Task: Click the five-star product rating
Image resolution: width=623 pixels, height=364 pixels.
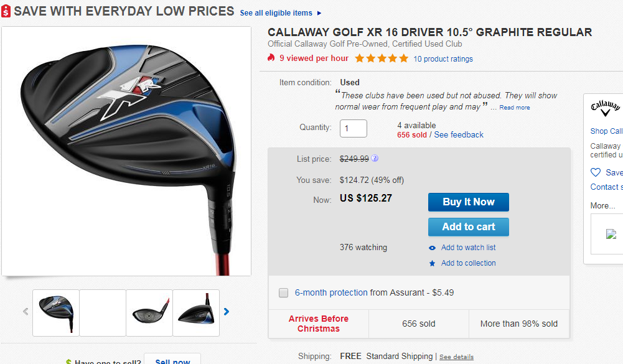Action: [382, 58]
